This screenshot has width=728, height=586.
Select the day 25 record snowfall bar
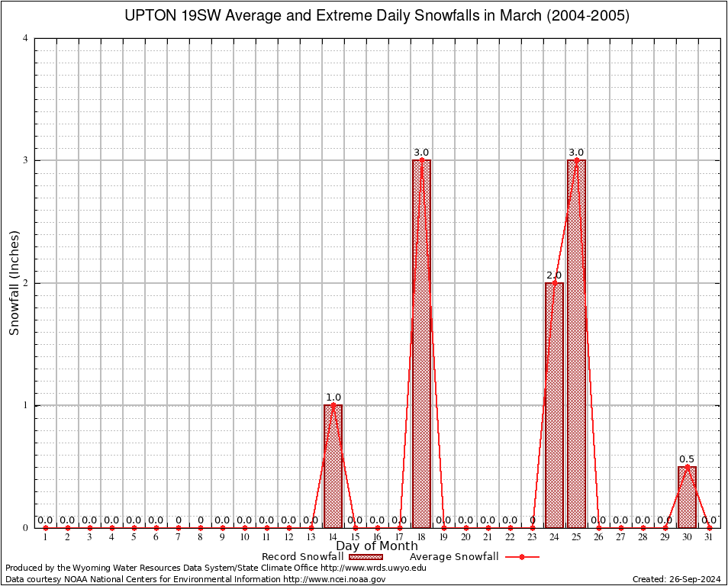(x=576, y=343)
